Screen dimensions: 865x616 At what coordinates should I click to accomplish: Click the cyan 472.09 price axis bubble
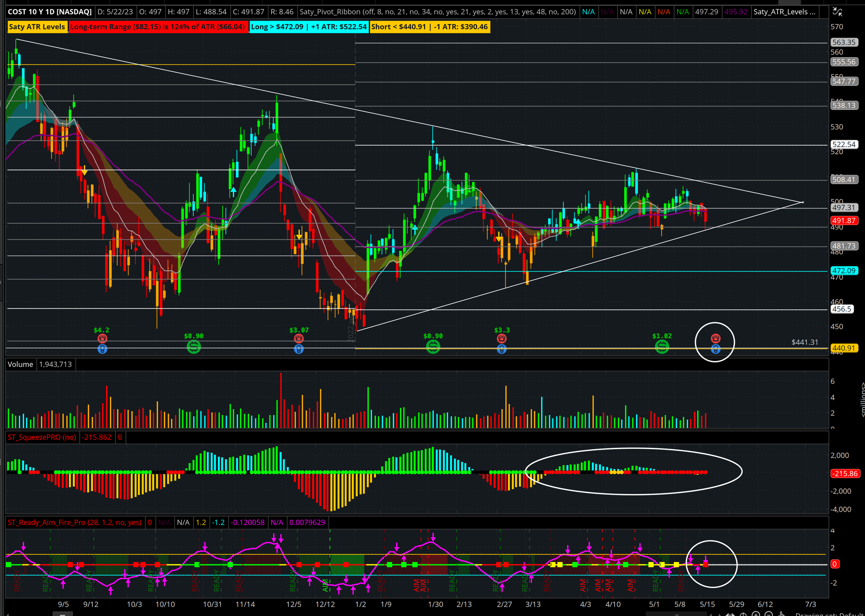click(x=843, y=271)
